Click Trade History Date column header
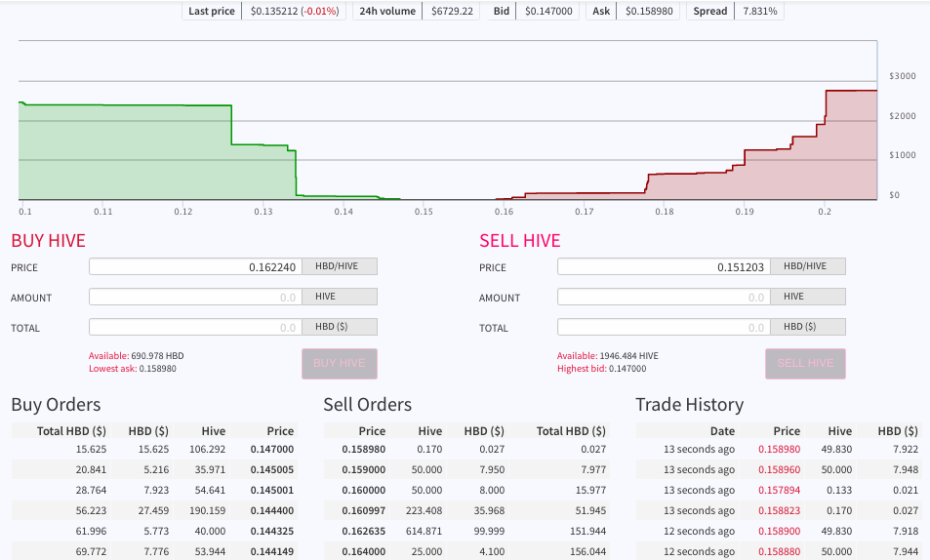The width and height of the screenshot is (930, 560). (722, 431)
